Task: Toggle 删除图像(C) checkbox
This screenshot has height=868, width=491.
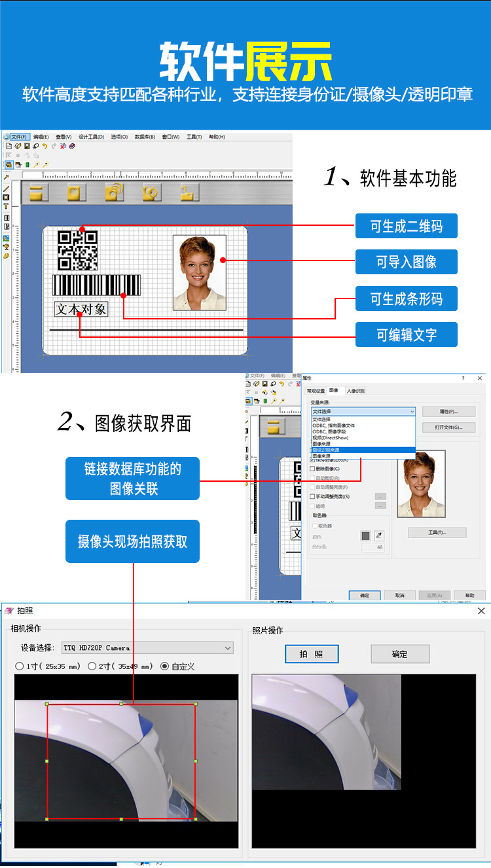Action: [312, 469]
